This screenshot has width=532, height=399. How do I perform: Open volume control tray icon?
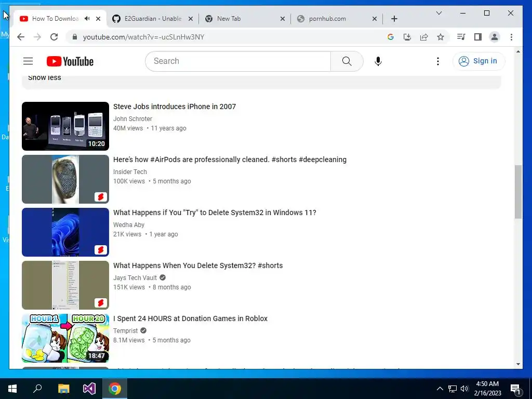coord(464,389)
